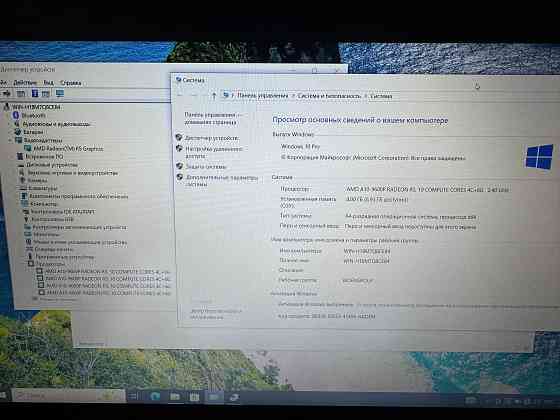560x420 pixels.
Task: Open Настройка удаленного доступа link
Action: point(214,152)
